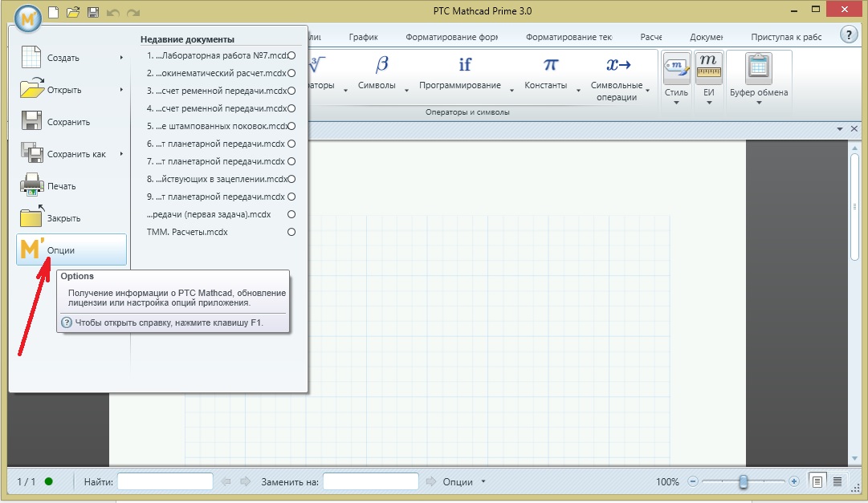Switch to the Расчет ribbon tab
The height and width of the screenshot is (503, 868).
[x=651, y=37]
